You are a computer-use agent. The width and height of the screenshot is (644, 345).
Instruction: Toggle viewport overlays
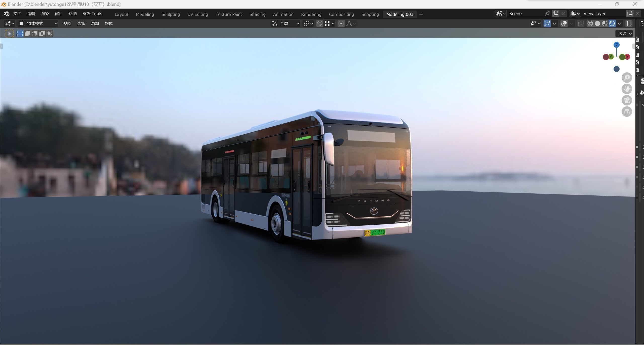[x=564, y=23]
